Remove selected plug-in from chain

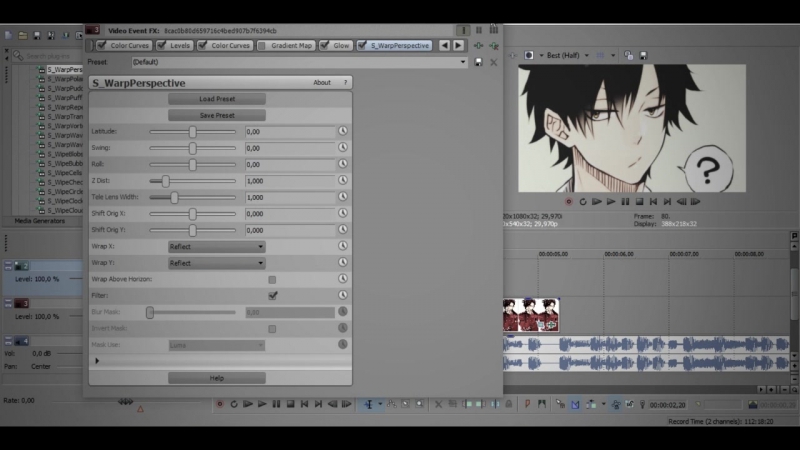pos(494,46)
